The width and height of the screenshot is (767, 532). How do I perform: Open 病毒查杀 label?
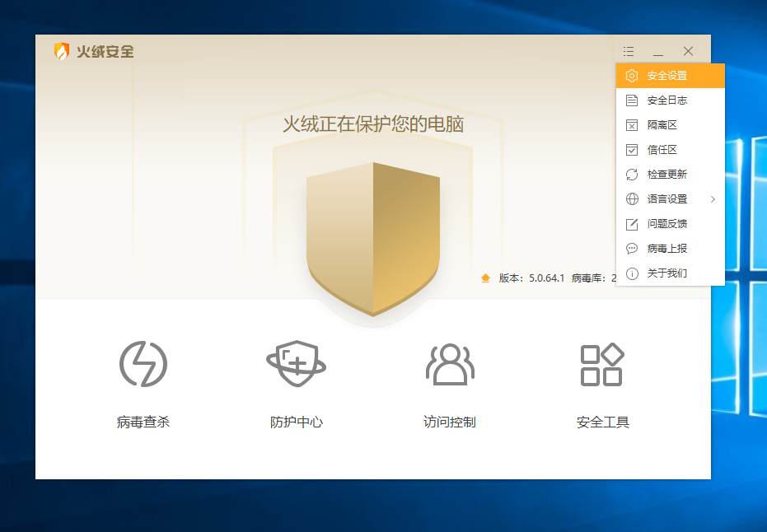click(143, 422)
